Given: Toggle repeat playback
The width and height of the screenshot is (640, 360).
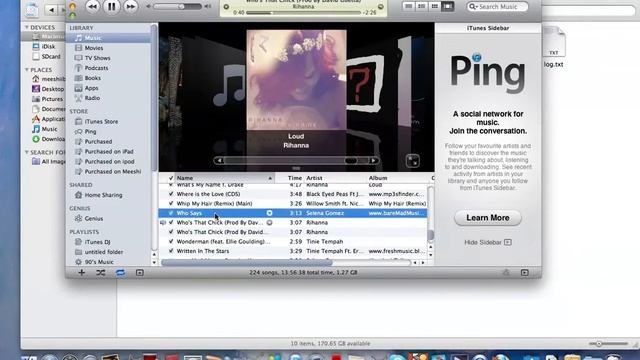Looking at the screenshot, I should point(120,272).
